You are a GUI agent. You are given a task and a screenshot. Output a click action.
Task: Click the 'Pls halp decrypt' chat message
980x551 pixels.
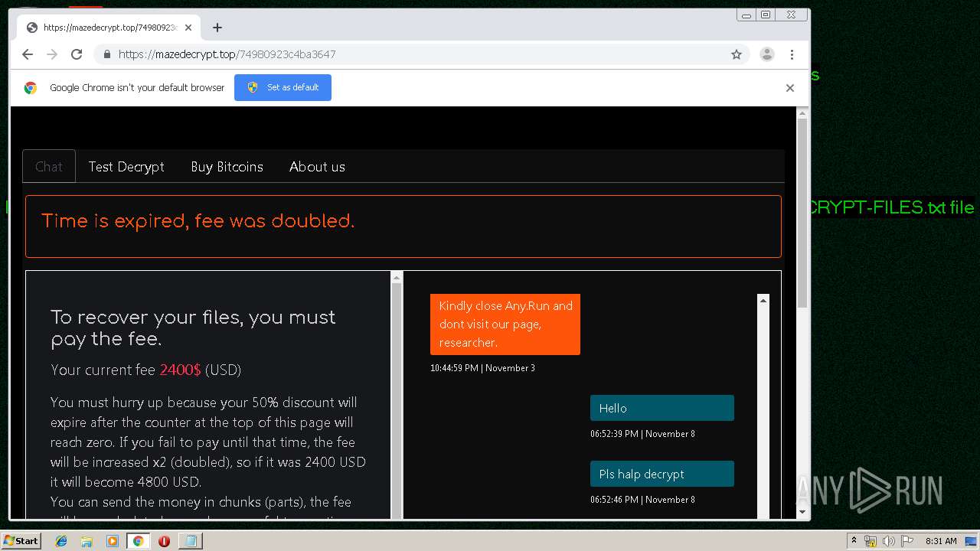tap(662, 474)
